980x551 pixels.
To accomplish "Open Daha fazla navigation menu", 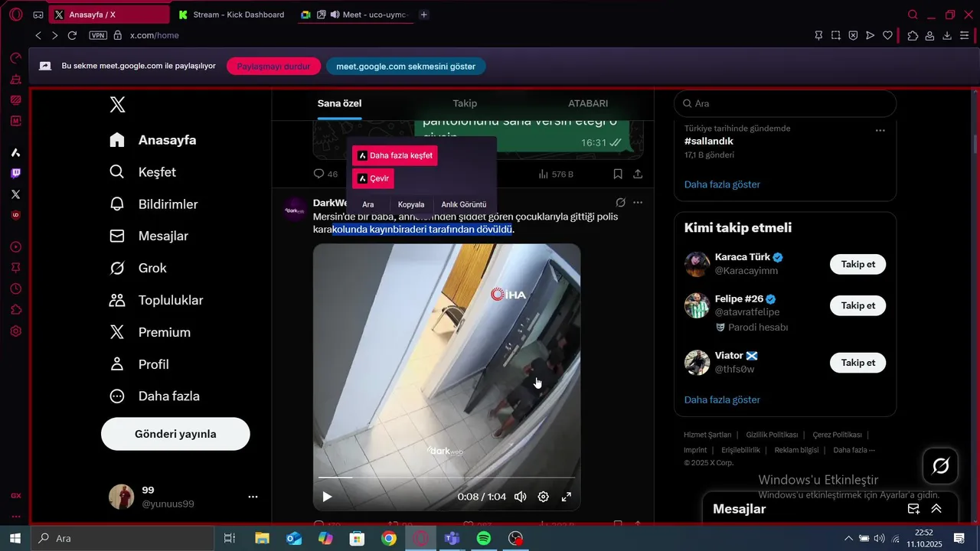I will 154,396.
